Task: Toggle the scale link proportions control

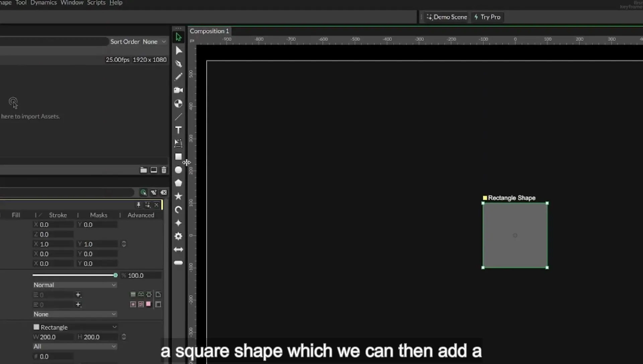Action: 124,244
